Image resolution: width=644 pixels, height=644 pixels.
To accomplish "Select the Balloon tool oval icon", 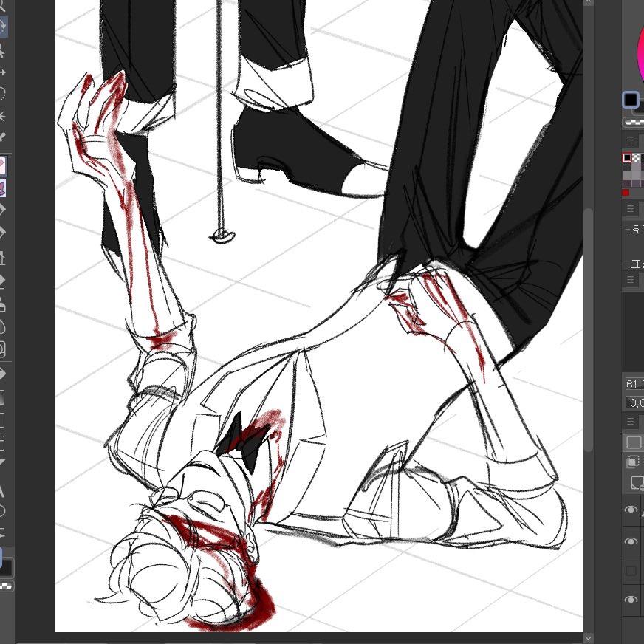I will 2,512.
